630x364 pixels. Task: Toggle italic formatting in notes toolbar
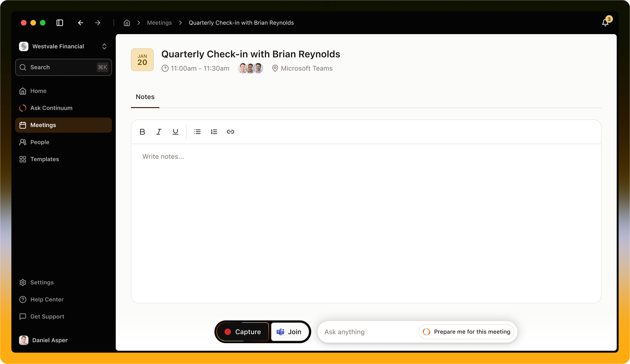159,132
